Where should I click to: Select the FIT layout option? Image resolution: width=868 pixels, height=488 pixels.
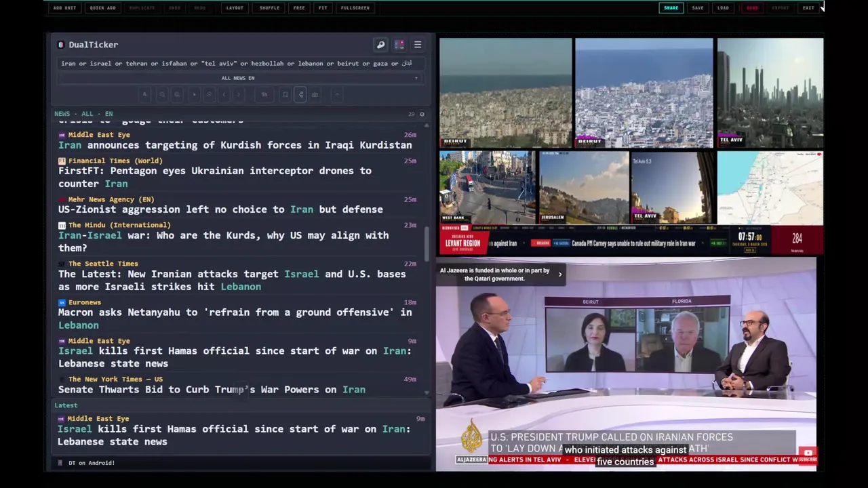tap(323, 8)
